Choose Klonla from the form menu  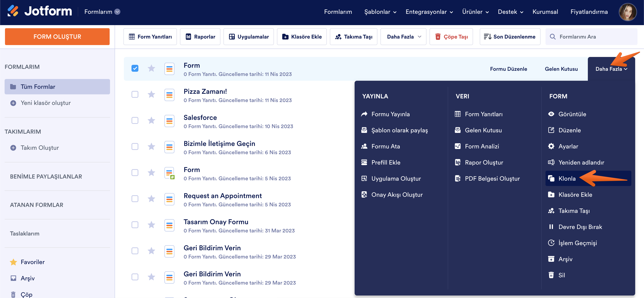coord(567,178)
